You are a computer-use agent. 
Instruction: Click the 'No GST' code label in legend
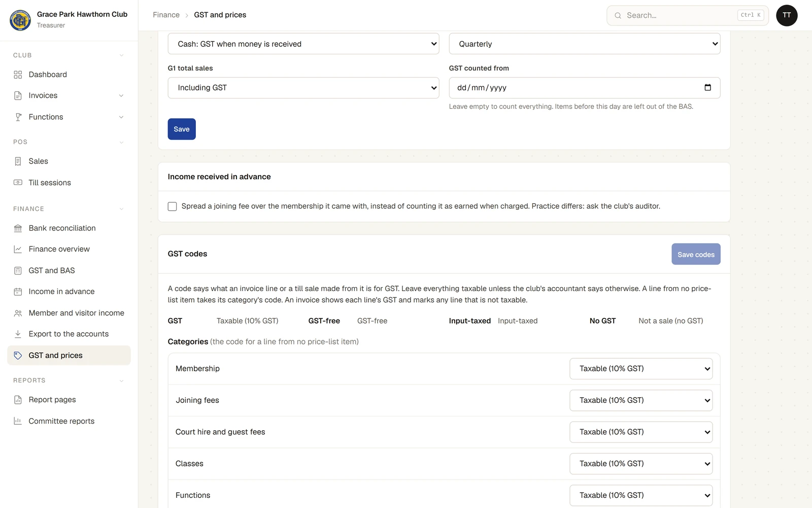coord(602,321)
